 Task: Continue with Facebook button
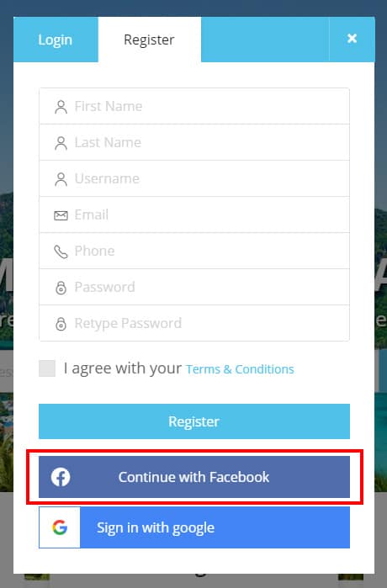[x=194, y=477]
